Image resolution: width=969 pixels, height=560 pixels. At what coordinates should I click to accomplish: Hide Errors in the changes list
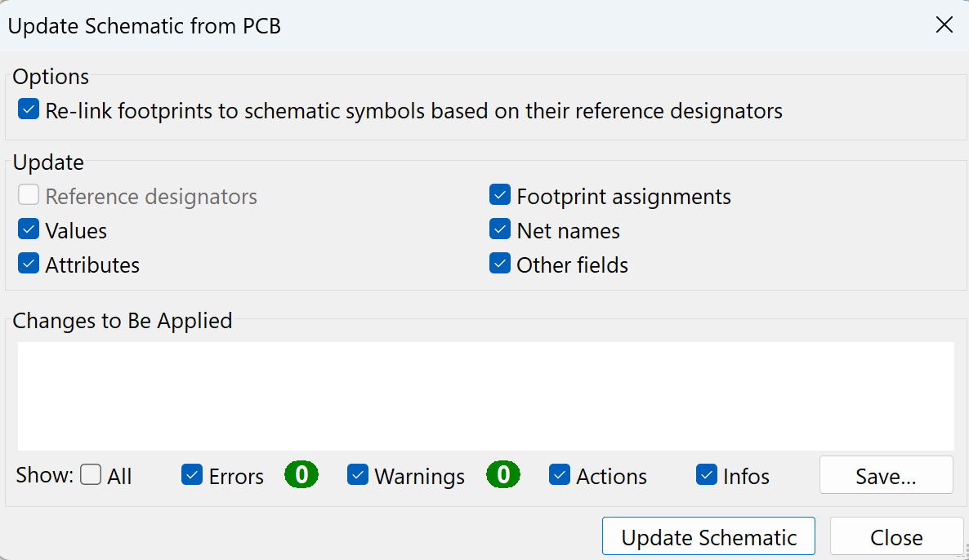pyautogui.click(x=192, y=475)
